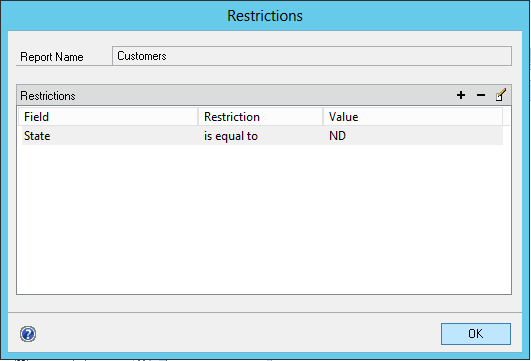Image resolution: width=531 pixels, height=361 pixels.
Task: Remove selected restriction with minus icon
Action: click(481, 95)
